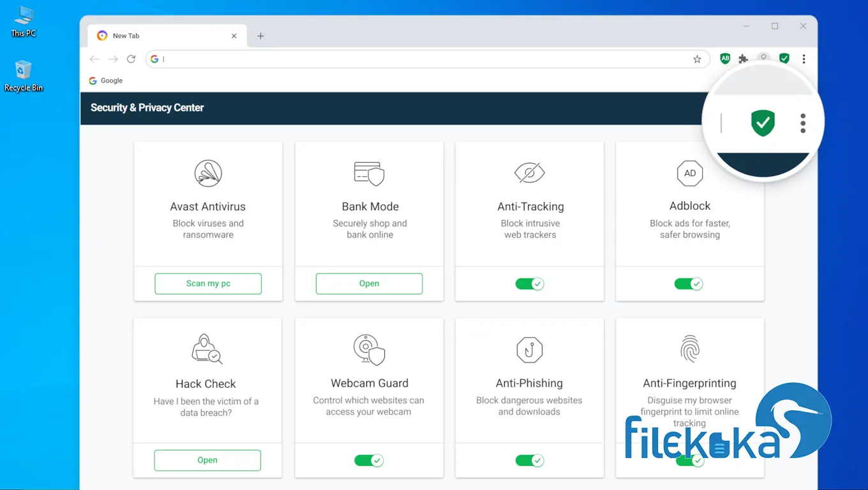Click the Anti-Phishing hook icon

coord(529,350)
